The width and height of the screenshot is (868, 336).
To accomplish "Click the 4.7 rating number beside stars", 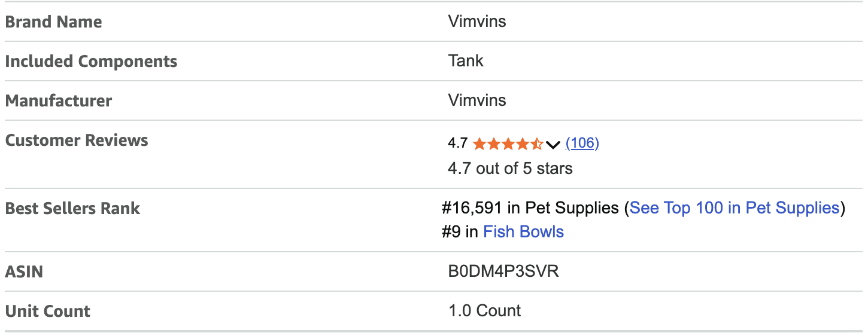I will tap(457, 143).
